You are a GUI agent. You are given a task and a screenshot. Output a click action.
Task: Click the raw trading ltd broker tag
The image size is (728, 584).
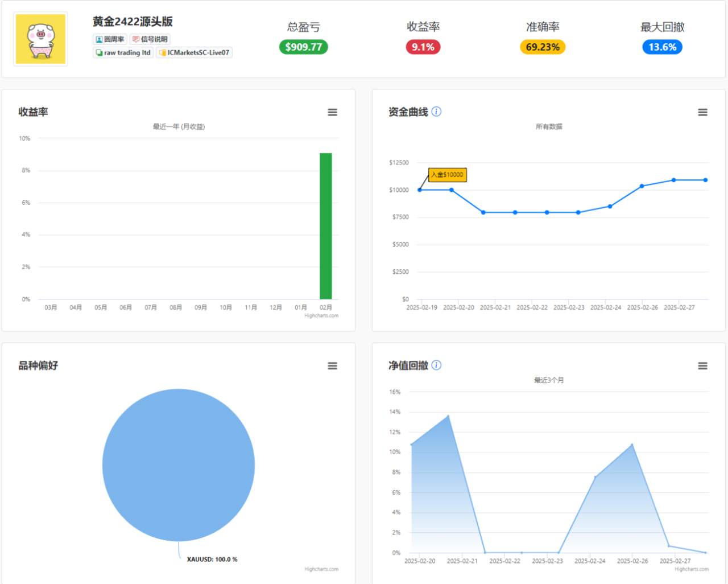(x=123, y=52)
